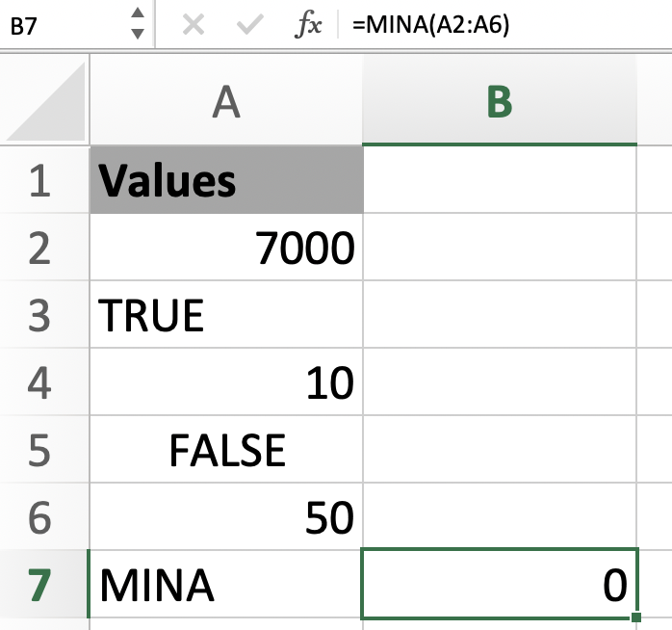672x630 pixels.
Task: Select the cell containing FALSE
Action: 225,450
